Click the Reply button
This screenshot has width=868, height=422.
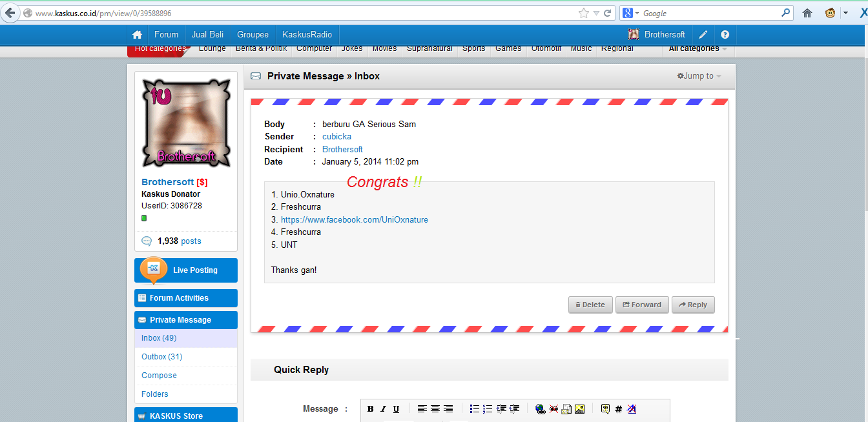click(x=693, y=305)
